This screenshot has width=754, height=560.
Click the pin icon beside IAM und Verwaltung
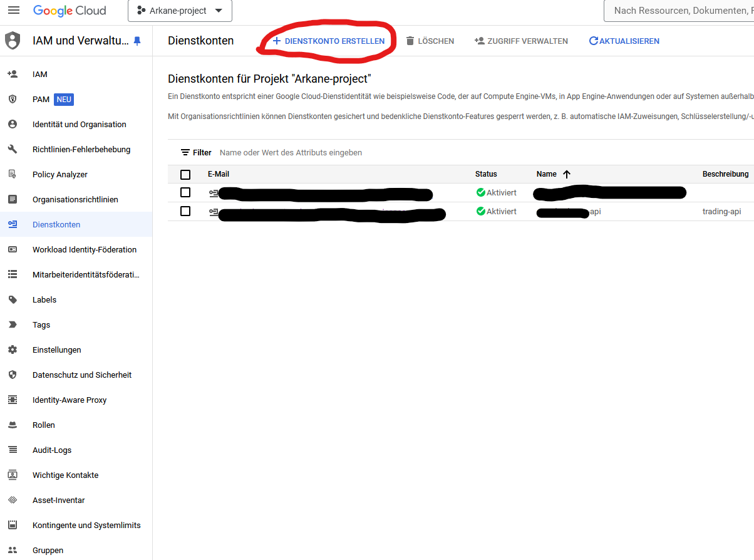[137, 41]
